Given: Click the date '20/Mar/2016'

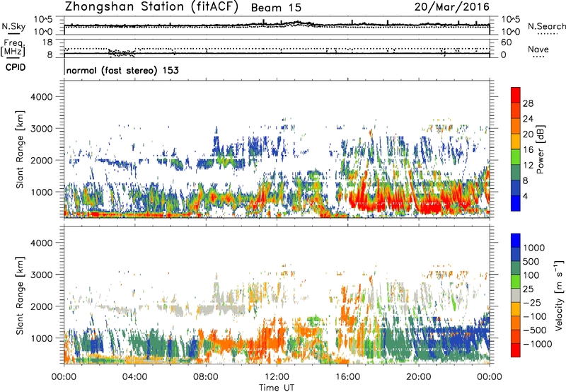Looking at the screenshot, I should pos(451,7).
